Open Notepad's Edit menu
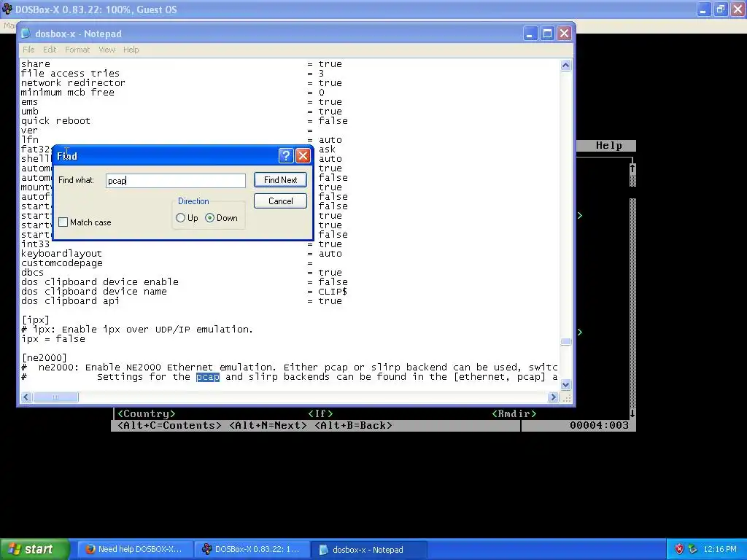Viewport: 747px width, 560px height. coord(50,50)
